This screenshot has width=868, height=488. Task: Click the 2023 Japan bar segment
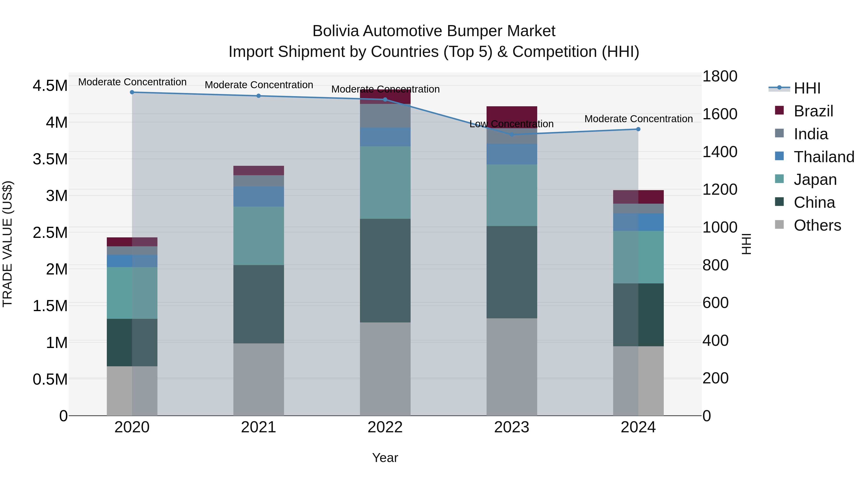click(x=512, y=195)
